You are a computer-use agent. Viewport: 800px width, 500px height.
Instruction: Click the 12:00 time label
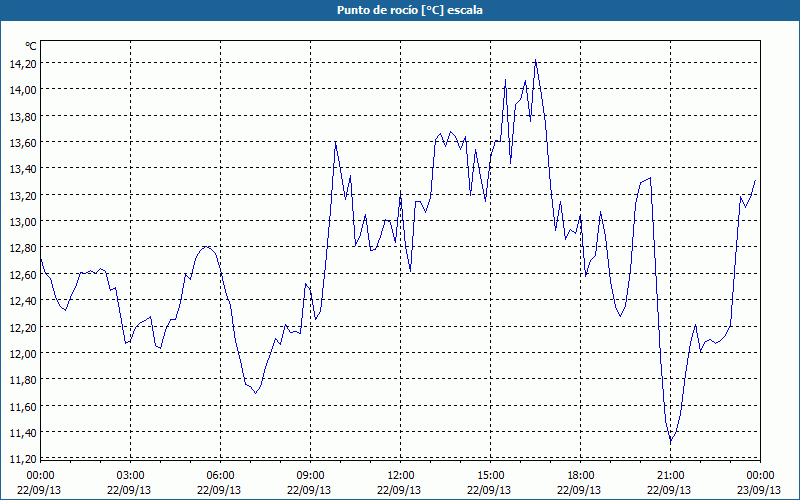coord(401,476)
